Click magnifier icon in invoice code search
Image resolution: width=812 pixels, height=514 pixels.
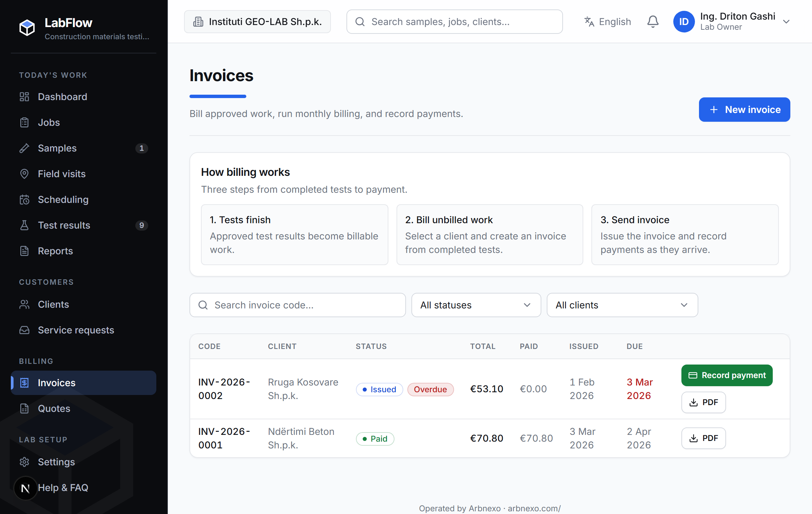pyautogui.click(x=203, y=305)
